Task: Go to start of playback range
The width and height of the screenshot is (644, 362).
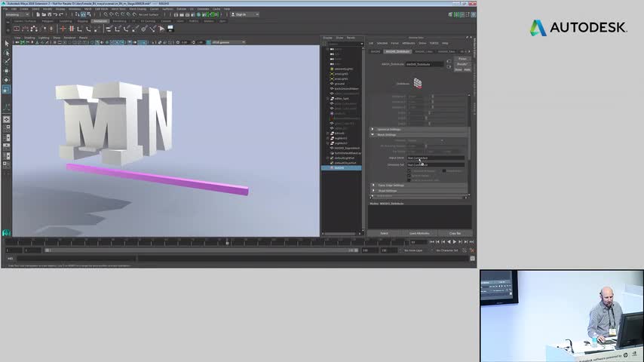Action: [x=431, y=242]
